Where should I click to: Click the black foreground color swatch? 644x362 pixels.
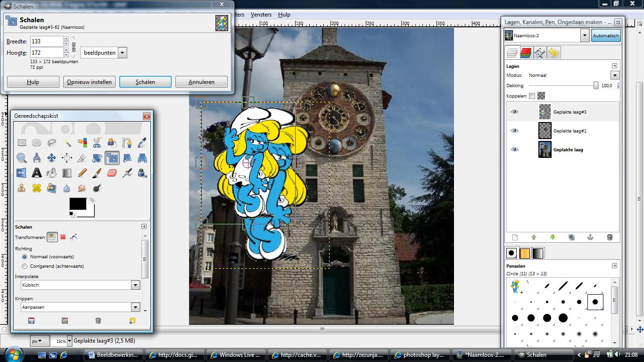tap(78, 204)
